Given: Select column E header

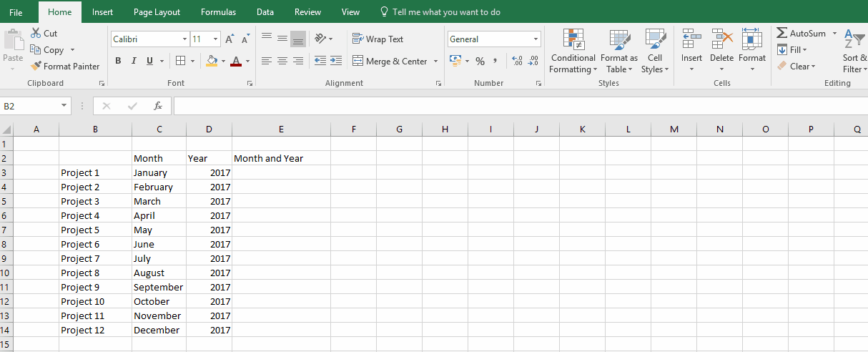Looking at the screenshot, I should coord(281,129).
